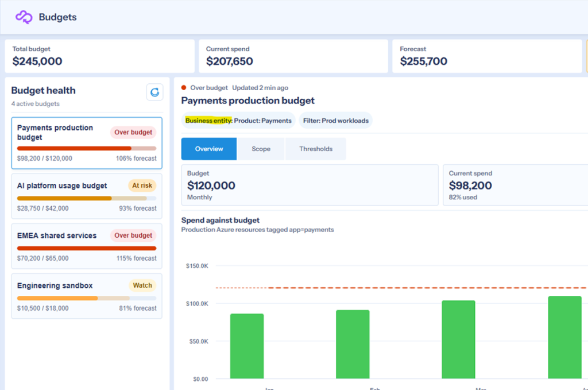Click the purple cloud logo icon
Screen dimensions: 588x390
click(x=24, y=17)
